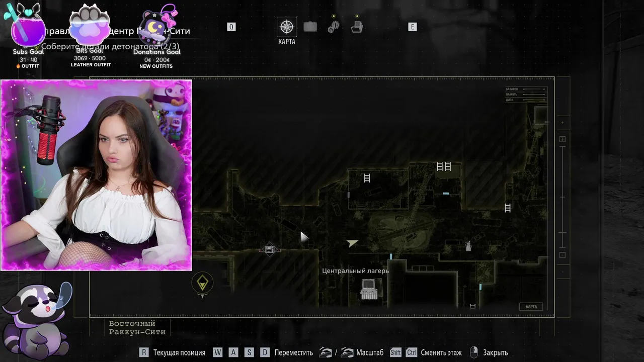Click the 'Сменить этаж' label
The image size is (644, 362).
point(441,353)
